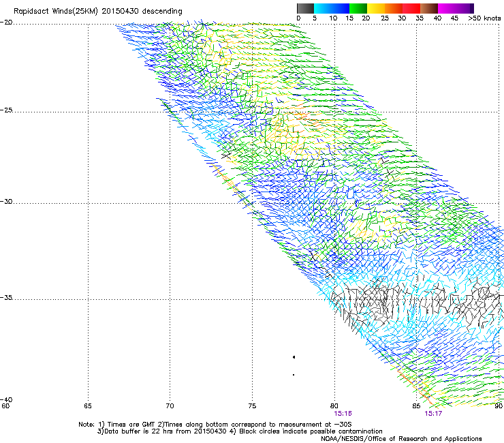Click the upper black contamination dot
The height and width of the screenshot is (443, 504).
294,357
